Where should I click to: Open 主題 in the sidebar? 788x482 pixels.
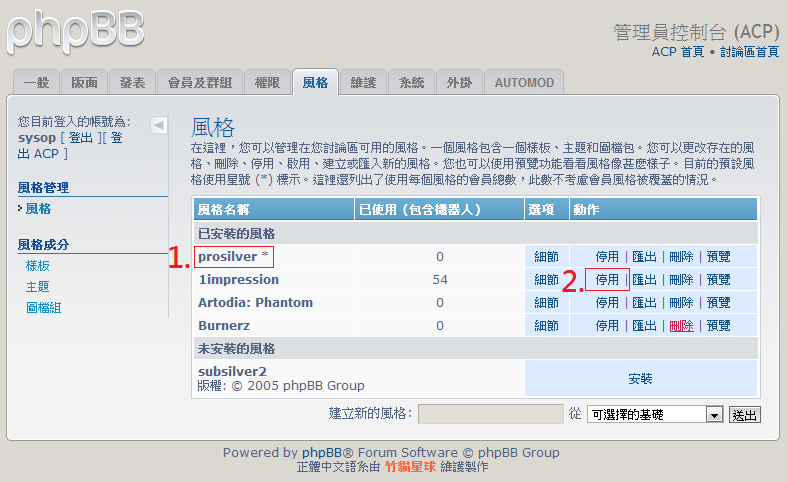tap(38, 287)
